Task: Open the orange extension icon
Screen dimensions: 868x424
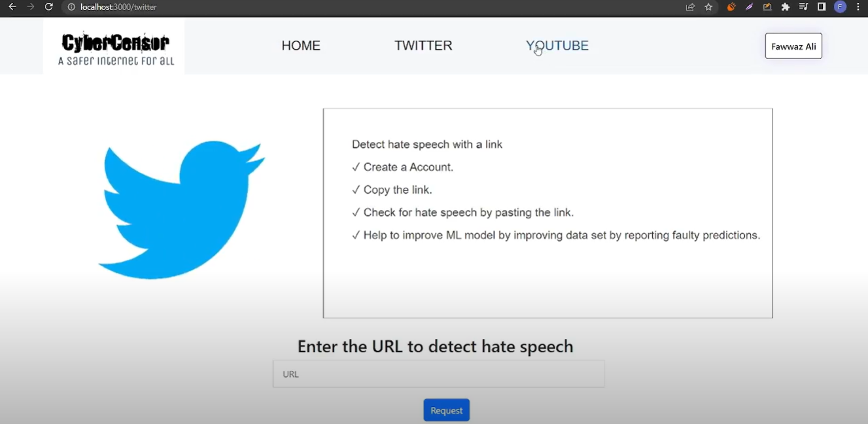Action: point(731,7)
